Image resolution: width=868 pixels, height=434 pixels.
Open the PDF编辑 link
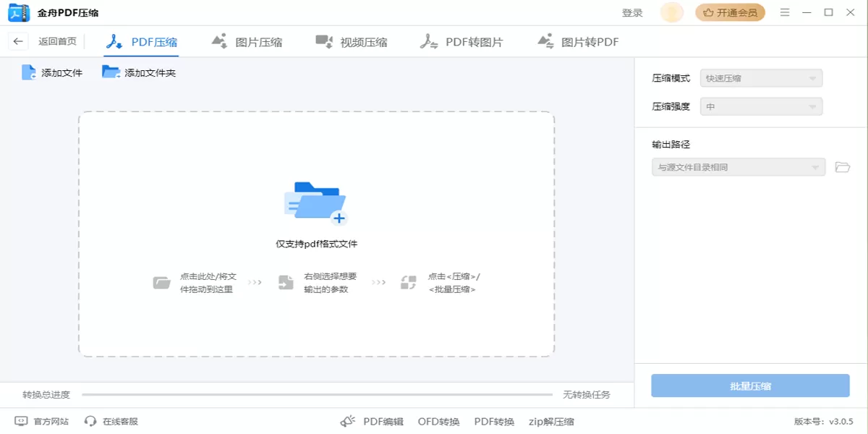click(383, 421)
